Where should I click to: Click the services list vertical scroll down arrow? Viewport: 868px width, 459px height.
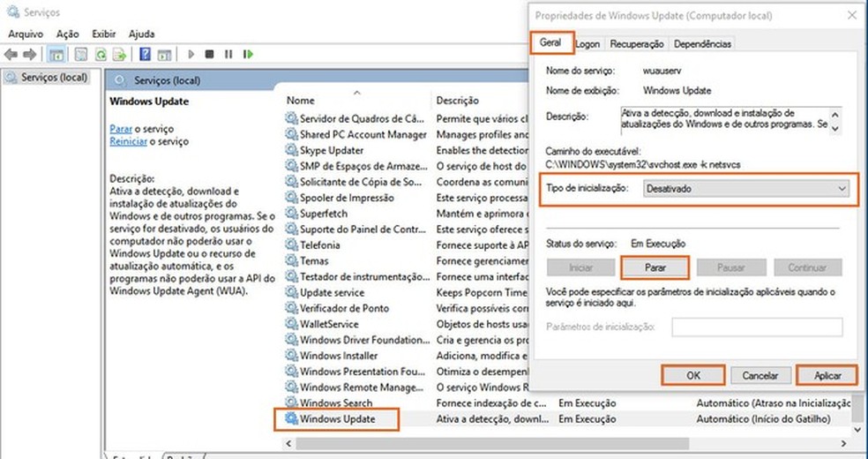[858, 429]
